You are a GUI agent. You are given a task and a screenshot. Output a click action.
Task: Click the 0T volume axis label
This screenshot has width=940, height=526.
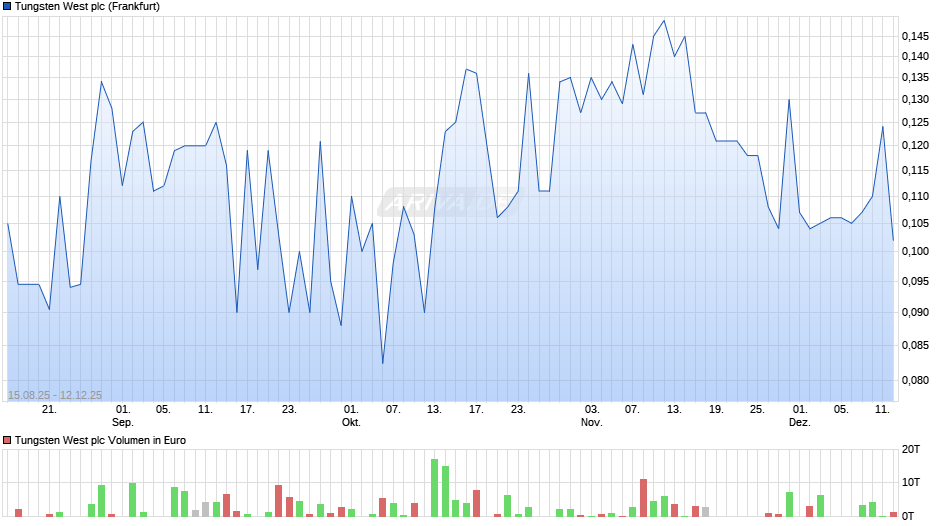(908, 516)
